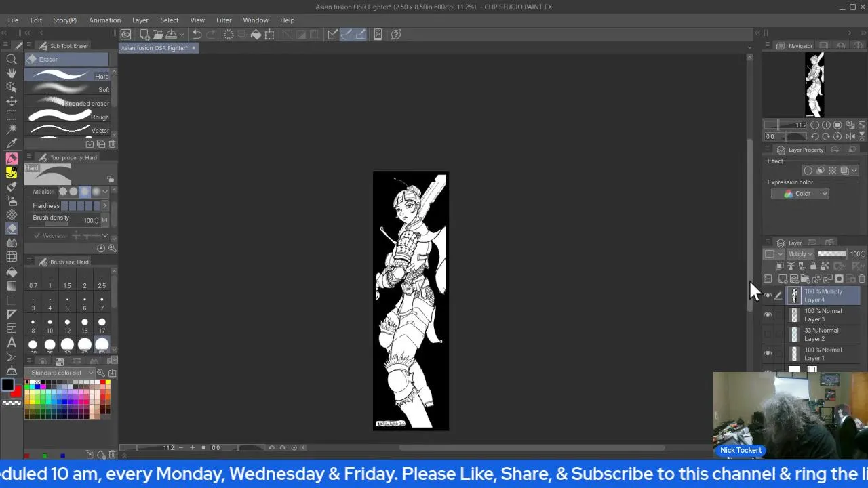The width and height of the screenshot is (868, 488).
Task: Toggle Lock layer icon
Action: click(x=813, y=266)
